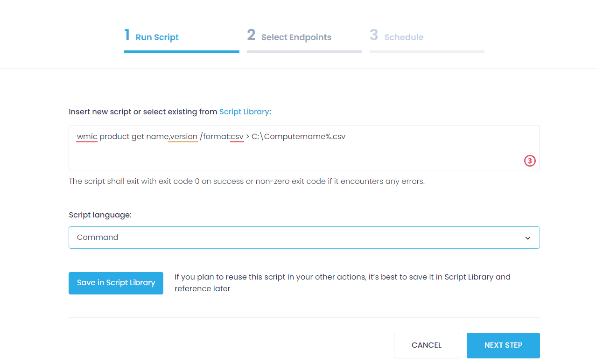596x364 pixels.
Task: Click the underlined word wmic
Action: [87, 137]
